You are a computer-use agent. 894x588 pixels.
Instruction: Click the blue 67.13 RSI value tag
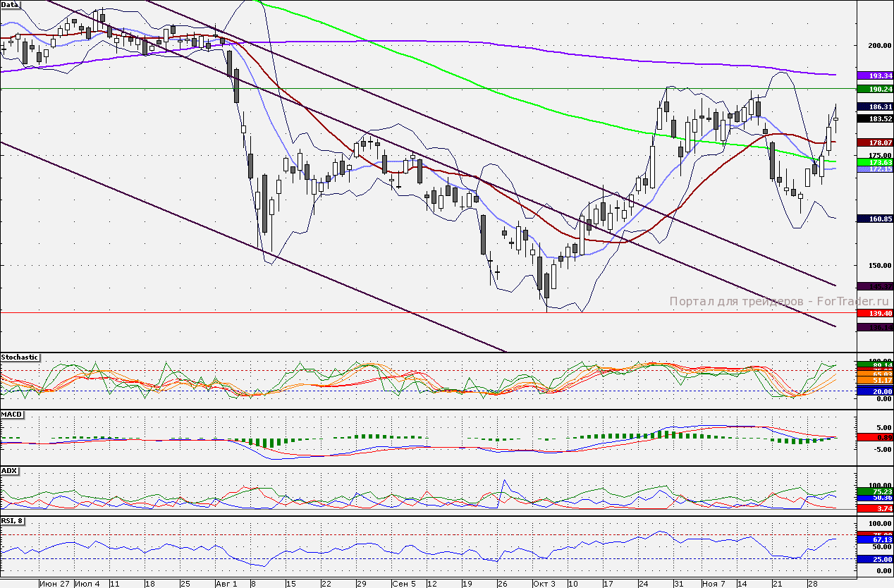[x=875, y=539]
